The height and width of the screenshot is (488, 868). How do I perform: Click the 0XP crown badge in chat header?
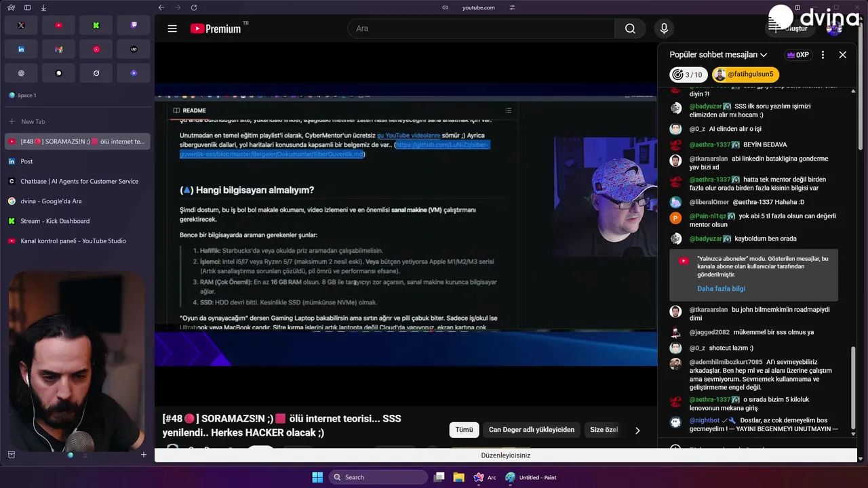[x=797, y=55]
